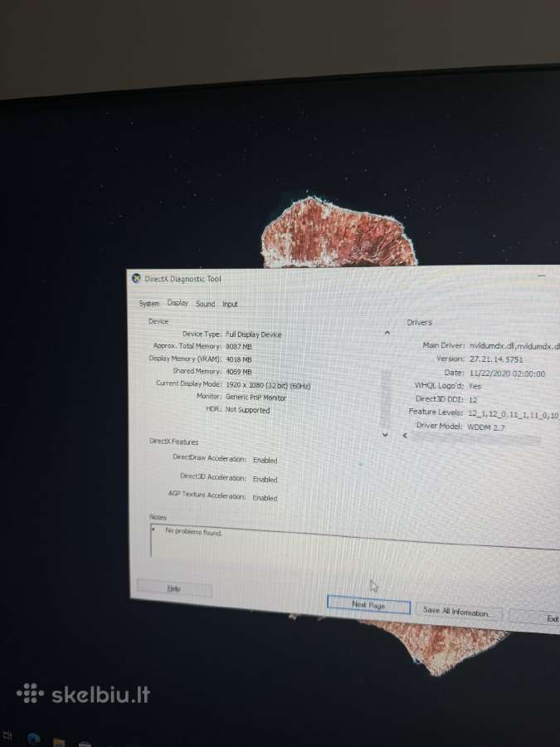Click the Drivers panel horizontal scrollbar track
Viewport: 560px width, 747px height.
point(476,439)
